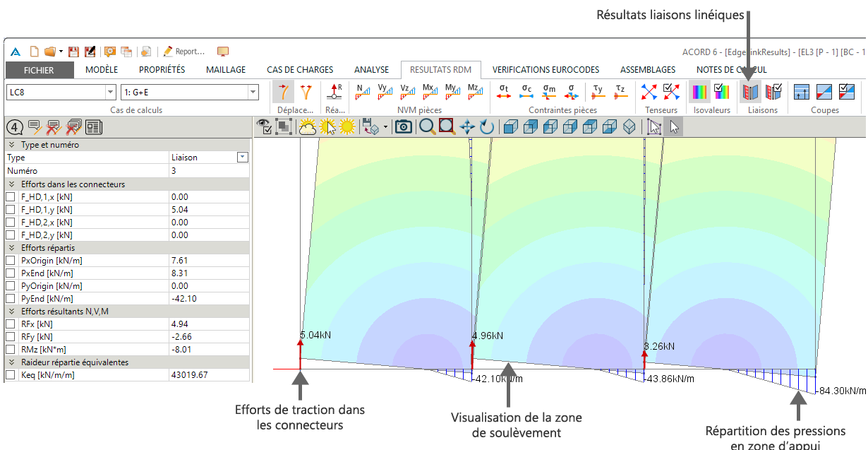Click the rotate view icon
Viewport: 868px width, 450px height.
pyautogui.click(x=487, y=126)
